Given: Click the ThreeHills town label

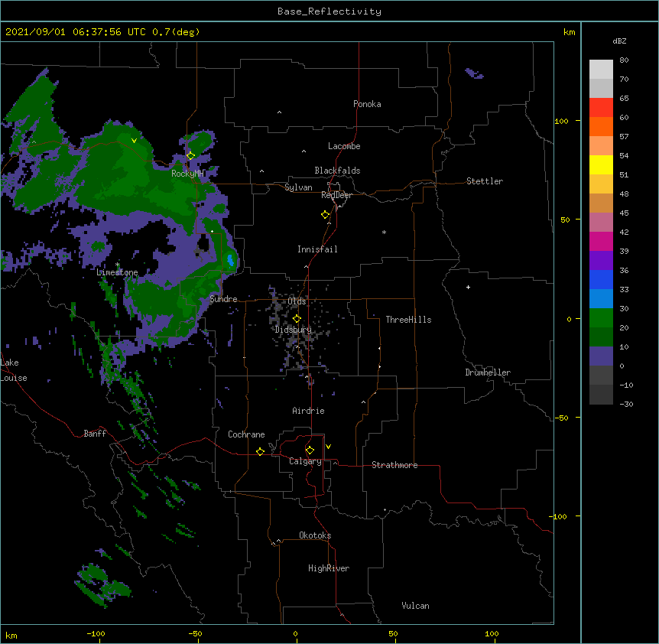Looking at the screenshot, I should (x=408, y=320).
